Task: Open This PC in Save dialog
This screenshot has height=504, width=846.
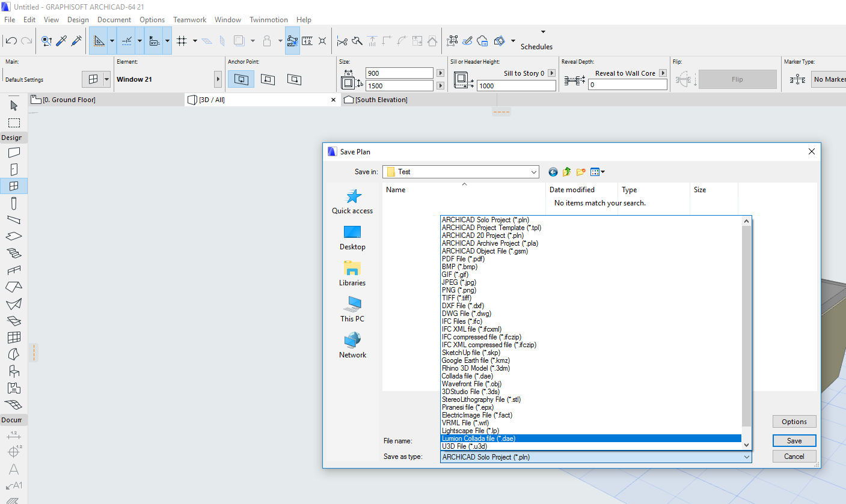Action: 352,310
